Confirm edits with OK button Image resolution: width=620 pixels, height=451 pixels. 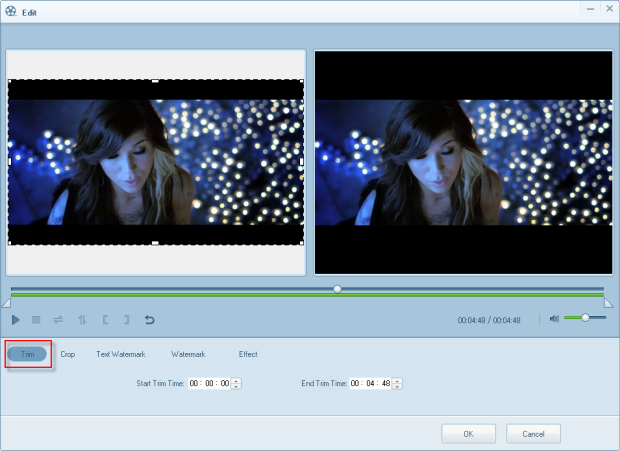[x=469, y=434]
